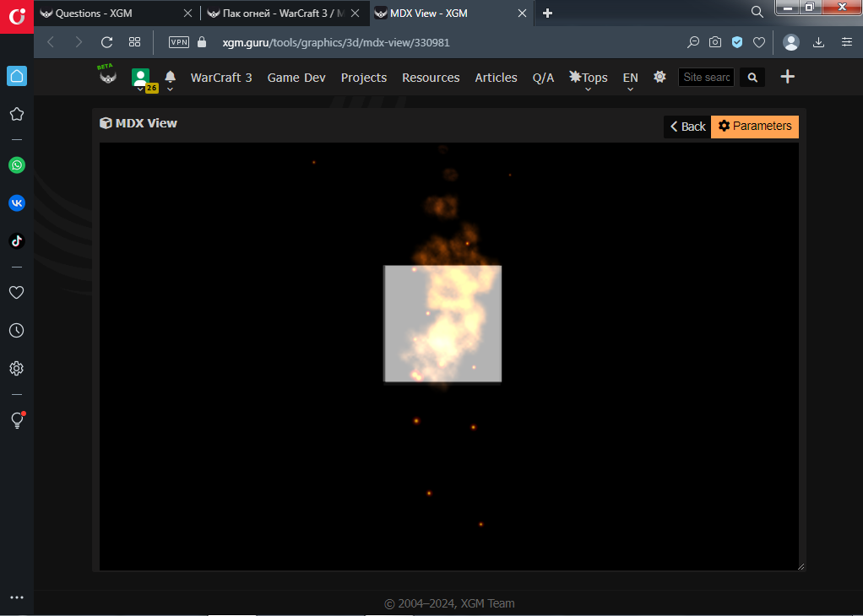
Task: Open downloads arrow icon
Action: [818, 42]
